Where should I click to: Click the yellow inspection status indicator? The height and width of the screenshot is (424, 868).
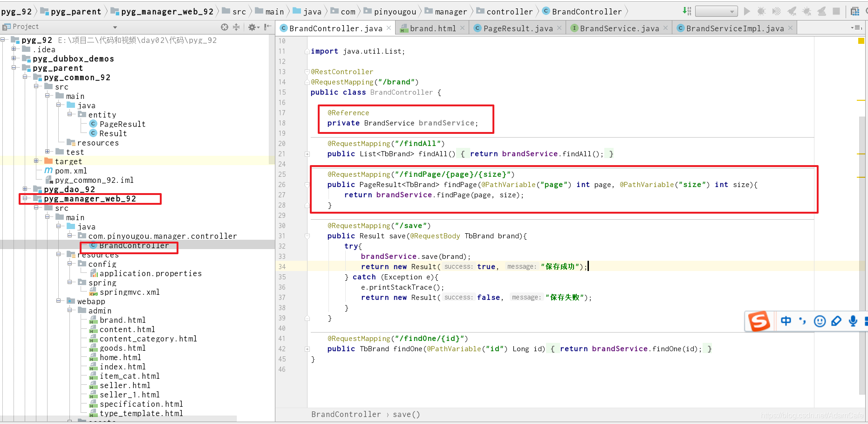861,41
